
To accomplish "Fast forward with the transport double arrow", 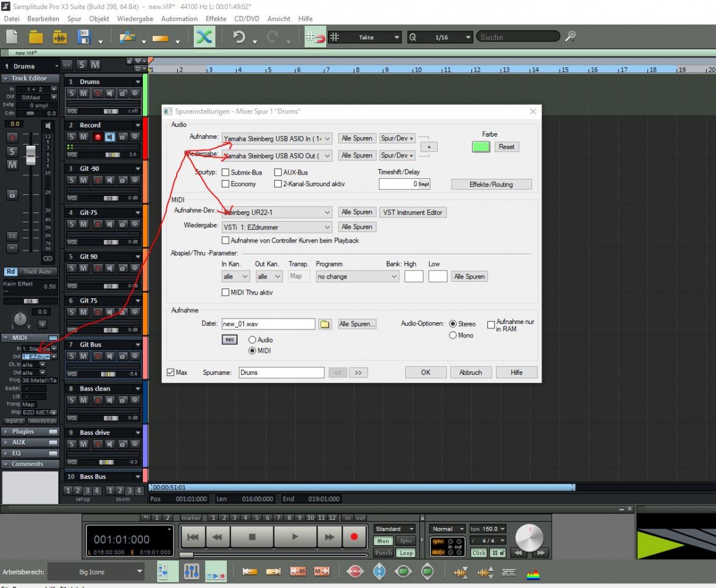I will pos(329,537).
